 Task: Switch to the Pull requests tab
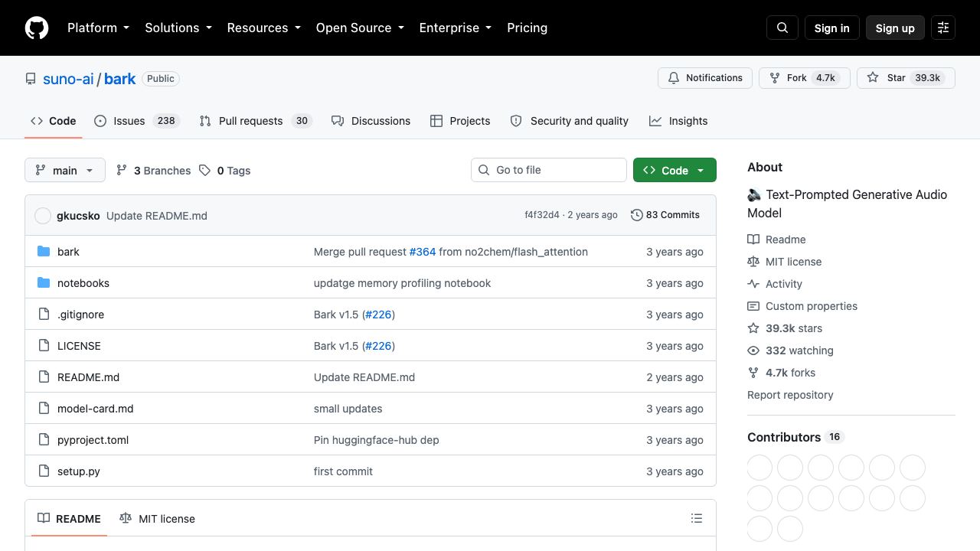tap(256, 121)
